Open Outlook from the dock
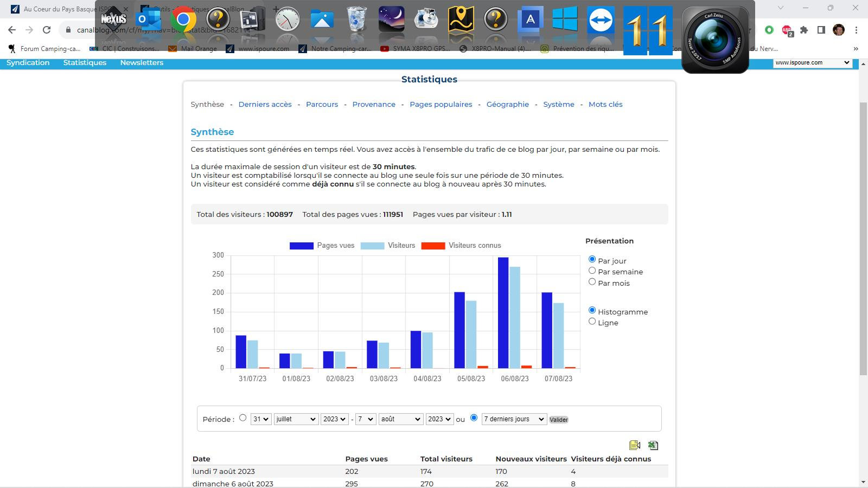Viewport: 868px width, 488px height. pos(148,20)
